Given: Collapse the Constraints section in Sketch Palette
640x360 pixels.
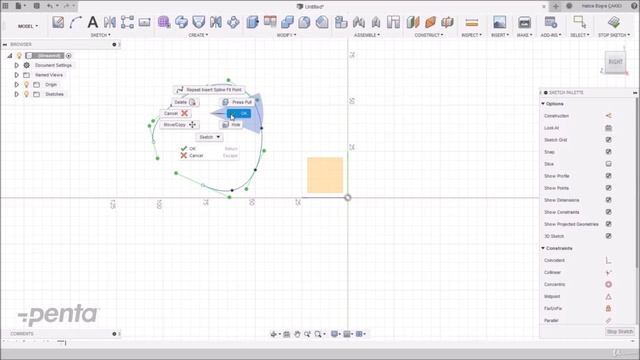Looking at the screenshot, I should (543, 248).
